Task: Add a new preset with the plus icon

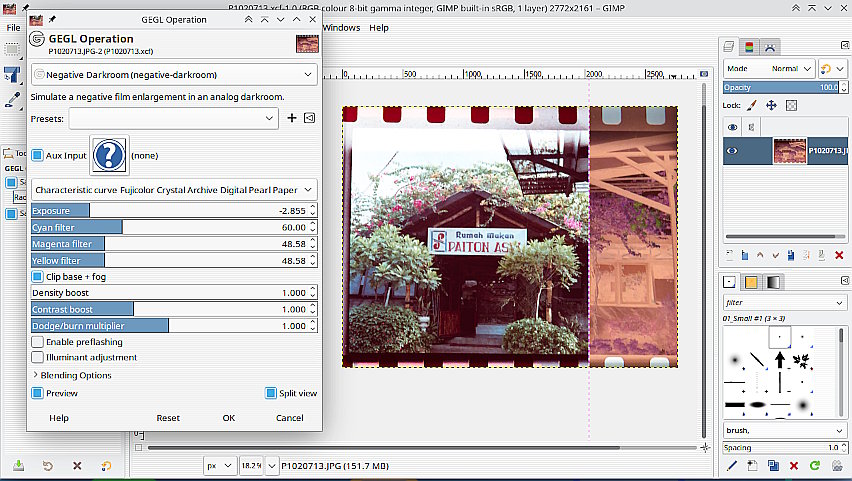Action: (292, 118)
